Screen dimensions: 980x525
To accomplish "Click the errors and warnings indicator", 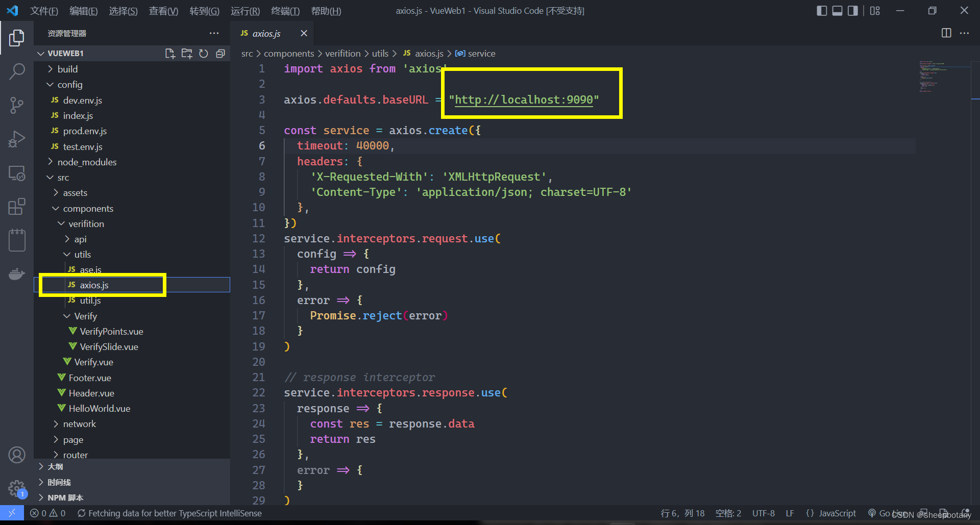I will click(47, 513).
